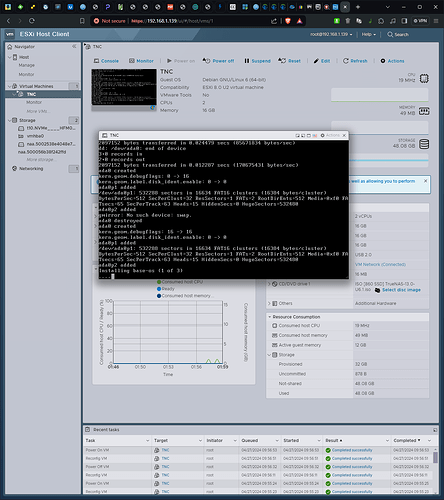Collapse the Resource Consumption section
The width and height of the screenshot is (444, 500).
click(270, 317)
